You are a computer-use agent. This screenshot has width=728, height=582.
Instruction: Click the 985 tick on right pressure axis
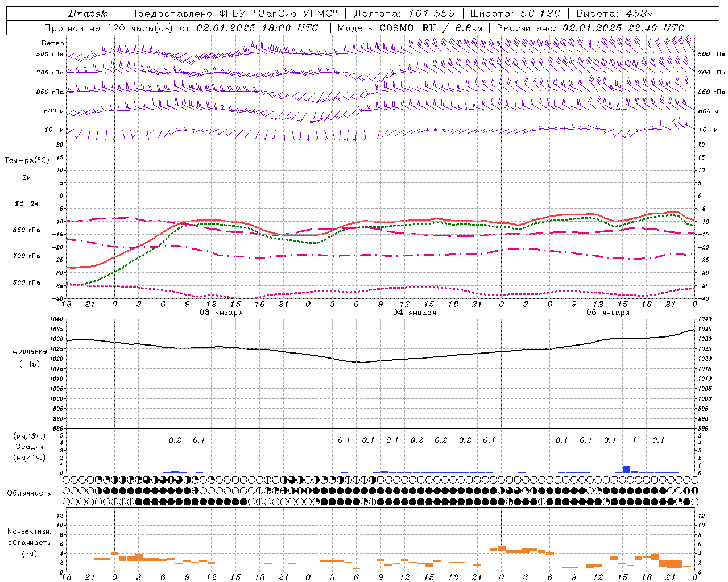tap(704, 429)
